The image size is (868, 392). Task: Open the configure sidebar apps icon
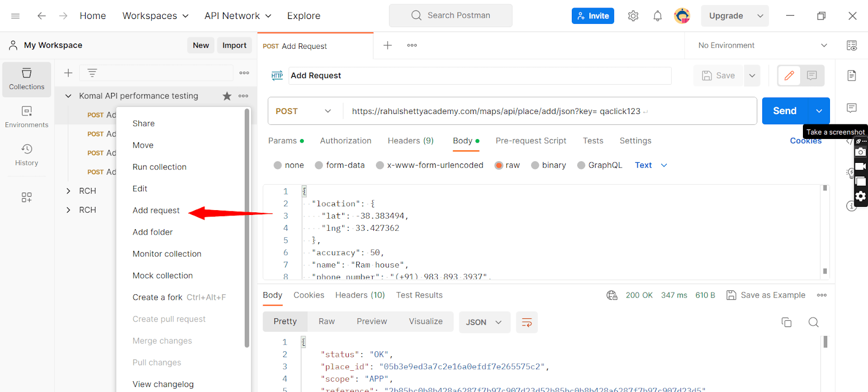tap(27, 197)
